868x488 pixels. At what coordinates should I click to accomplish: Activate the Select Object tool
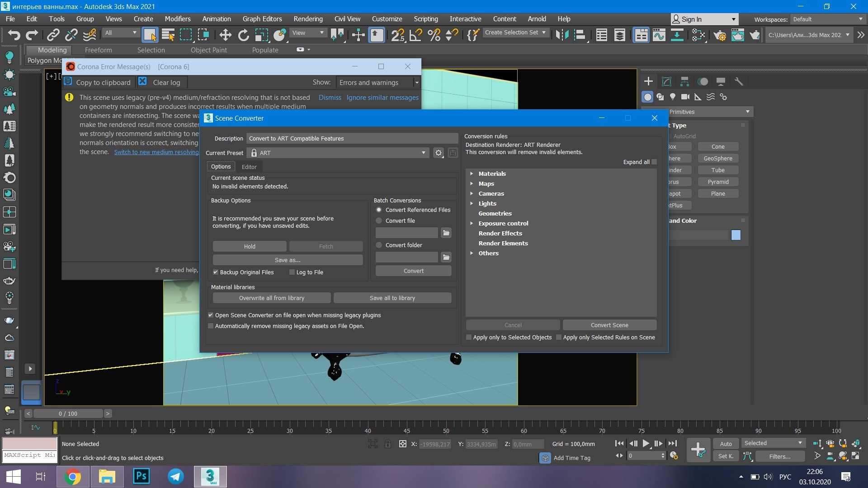point(150,35)
